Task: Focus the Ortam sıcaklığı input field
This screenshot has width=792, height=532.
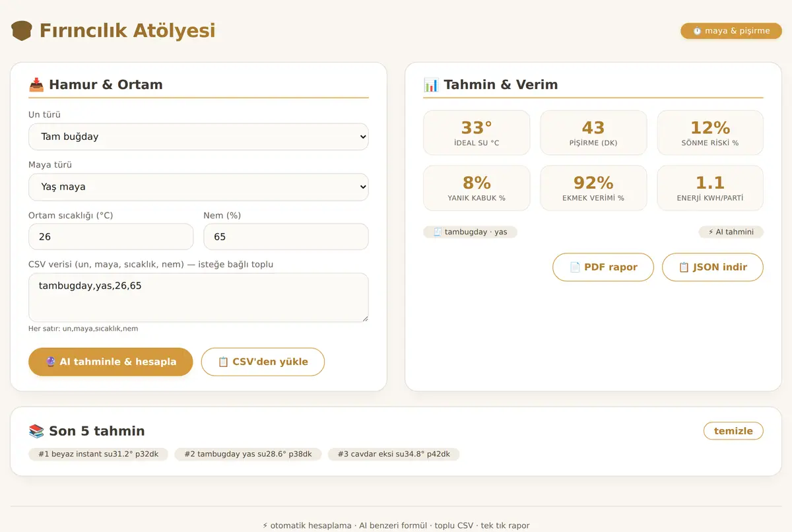Action: click(111, 236)
